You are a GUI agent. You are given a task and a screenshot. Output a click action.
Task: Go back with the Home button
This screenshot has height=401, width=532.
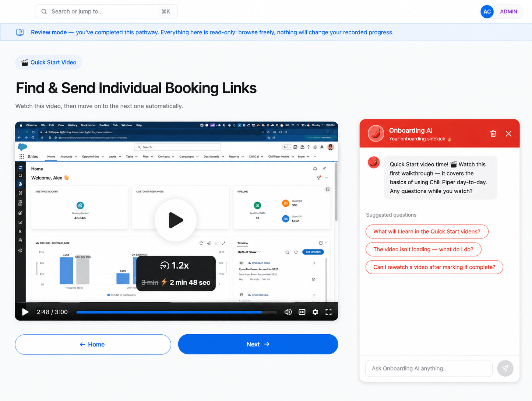coord(93,344)
